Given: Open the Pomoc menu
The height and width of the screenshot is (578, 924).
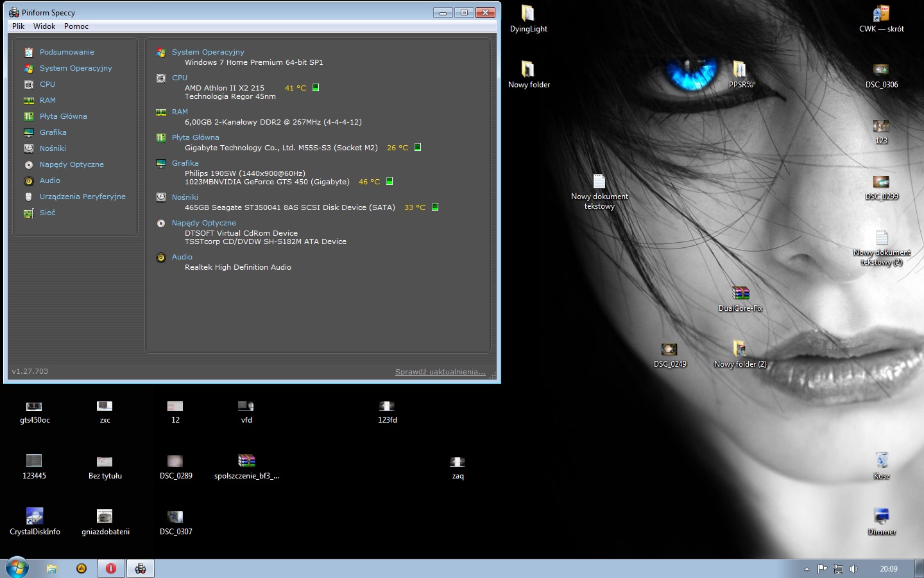Looking at the screenshot, I should 76,26.
